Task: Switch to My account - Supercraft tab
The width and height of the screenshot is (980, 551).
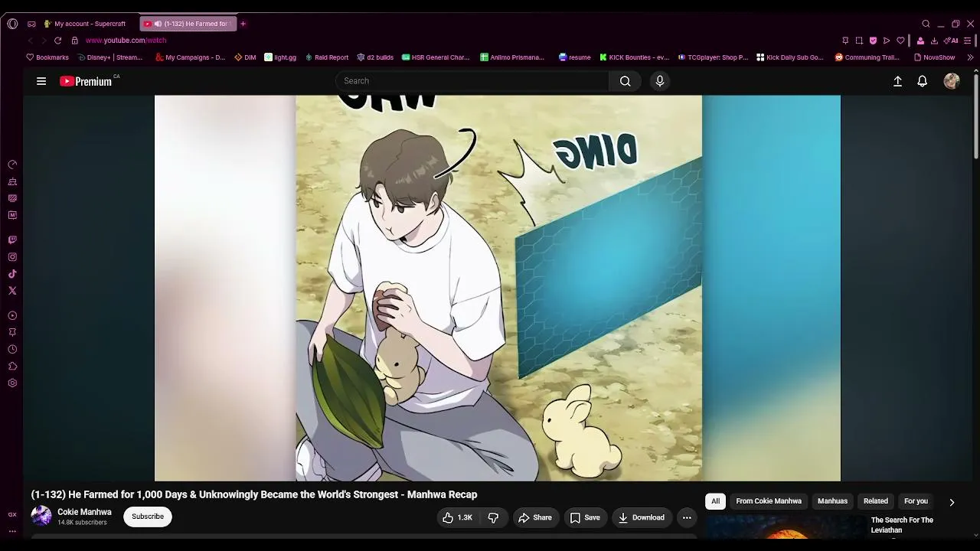Action: (84, 24)
